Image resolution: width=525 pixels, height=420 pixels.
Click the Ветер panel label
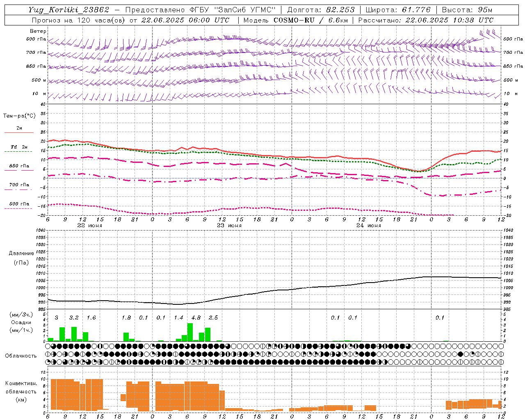[x=38, y=31]
